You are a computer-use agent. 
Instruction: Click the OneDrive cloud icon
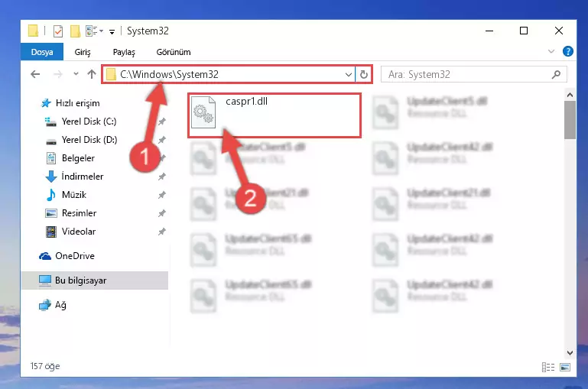tap(45, 256)
